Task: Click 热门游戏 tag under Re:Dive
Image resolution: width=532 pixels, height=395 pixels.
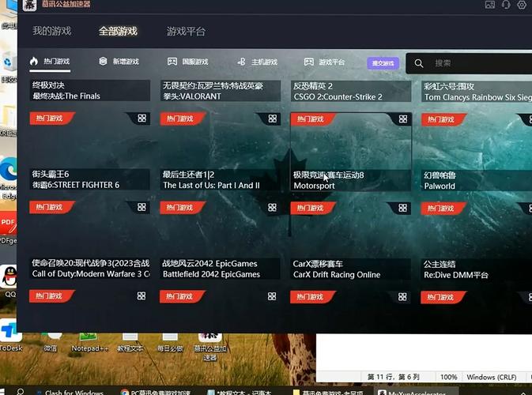Action: [443, 297]
